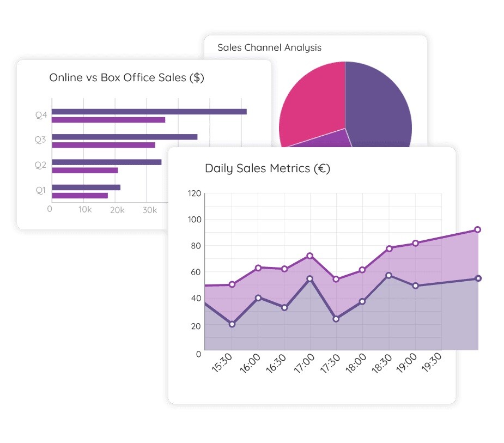
Task: Click the dark purple Q2 bar
Action: [x=107, y=162]
